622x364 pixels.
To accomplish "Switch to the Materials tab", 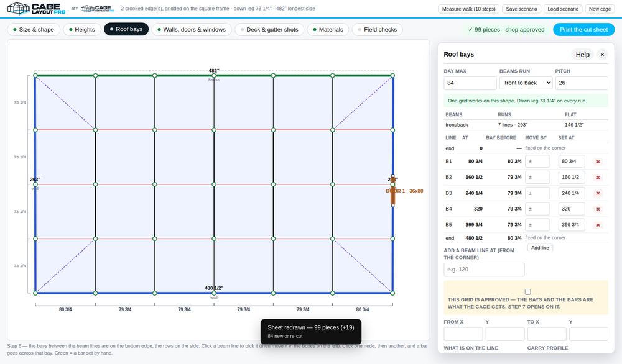I will click(x=328, y=29).
